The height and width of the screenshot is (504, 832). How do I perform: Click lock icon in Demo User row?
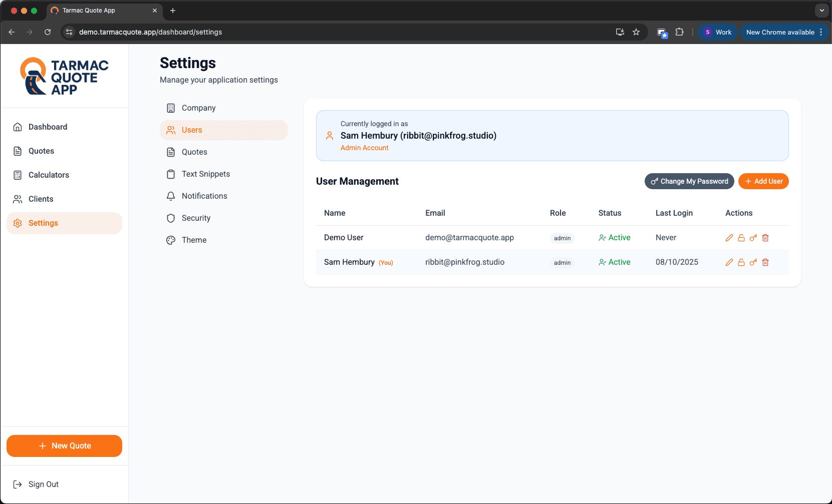point(741,238)
